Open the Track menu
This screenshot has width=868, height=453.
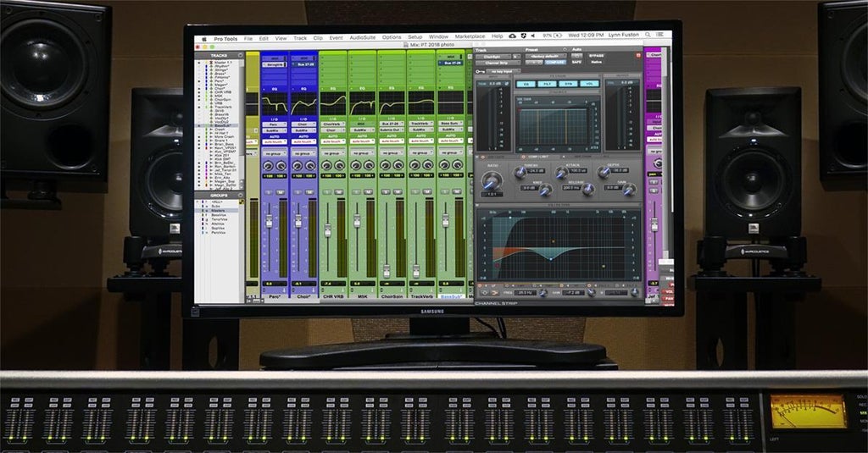pyautogui.click(x=299, y=38)
